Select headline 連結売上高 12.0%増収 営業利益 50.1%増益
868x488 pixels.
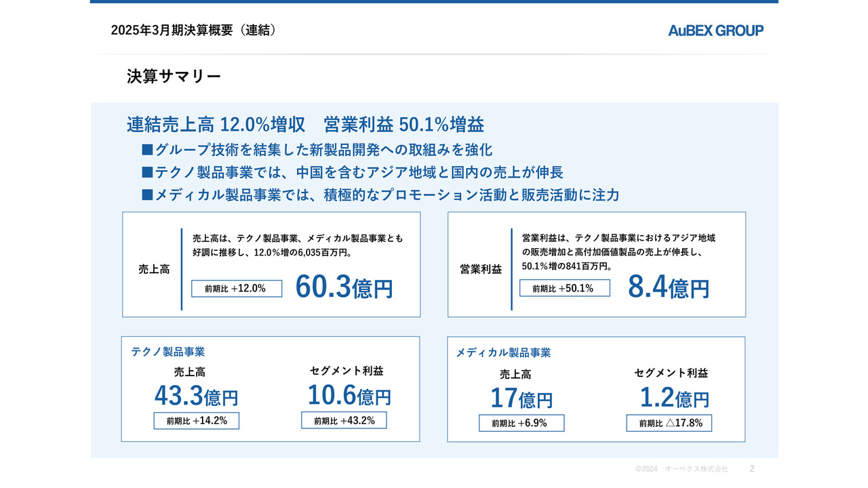[305, 125]
